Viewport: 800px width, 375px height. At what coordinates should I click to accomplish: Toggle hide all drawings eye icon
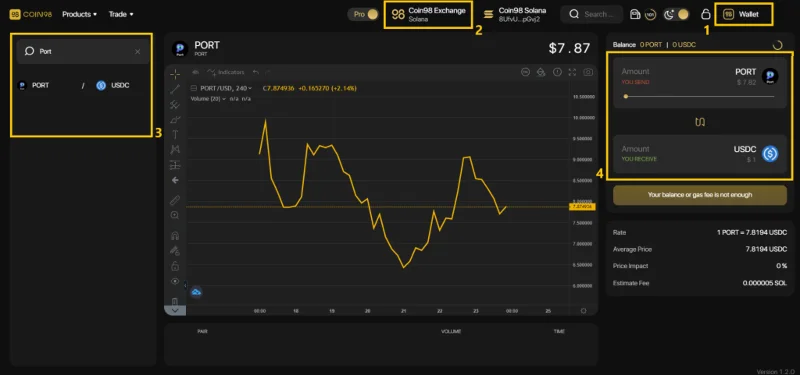[175, 281]
